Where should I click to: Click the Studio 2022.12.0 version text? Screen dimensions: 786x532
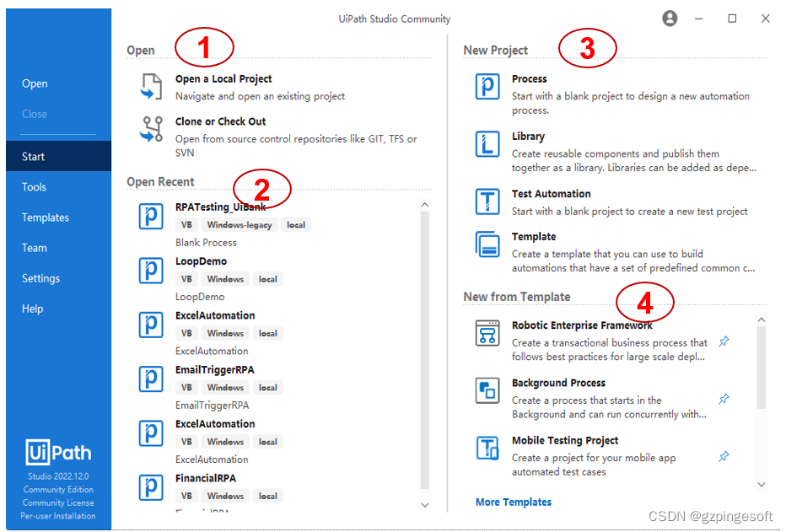pos(58,476)
